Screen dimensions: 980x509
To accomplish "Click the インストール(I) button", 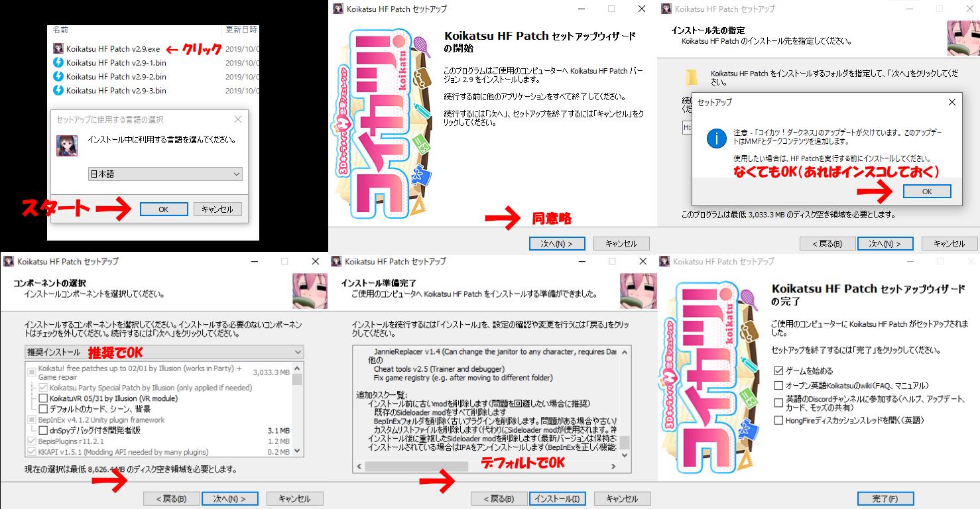I will tap(556, 498).
